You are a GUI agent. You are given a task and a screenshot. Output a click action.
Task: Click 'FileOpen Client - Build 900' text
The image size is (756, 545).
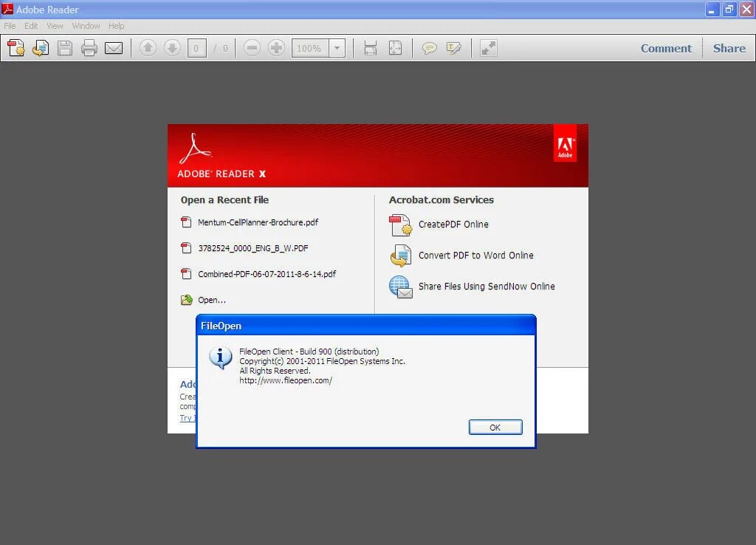[x=286, y=352]
